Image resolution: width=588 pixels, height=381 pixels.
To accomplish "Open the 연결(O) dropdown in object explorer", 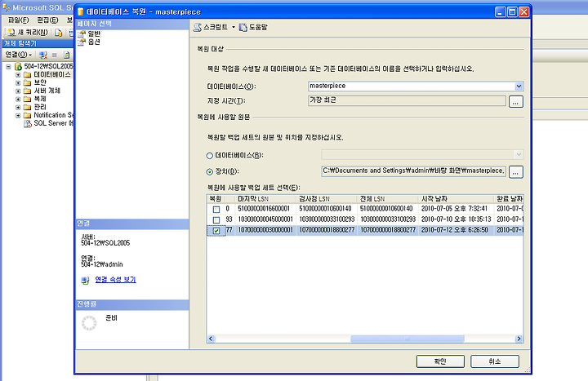I will [x=18, y=55].
